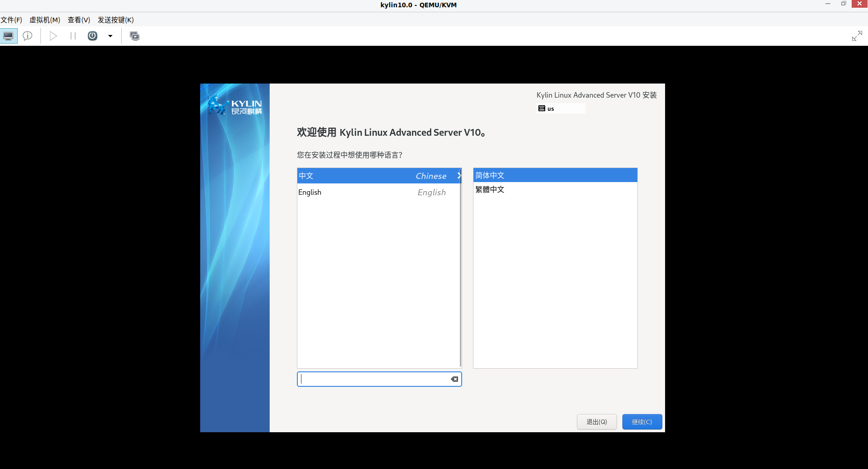The width and height of the screenshot is (868, 469).
Task: Clear the language search field icon
Action: tap(454, 379)
